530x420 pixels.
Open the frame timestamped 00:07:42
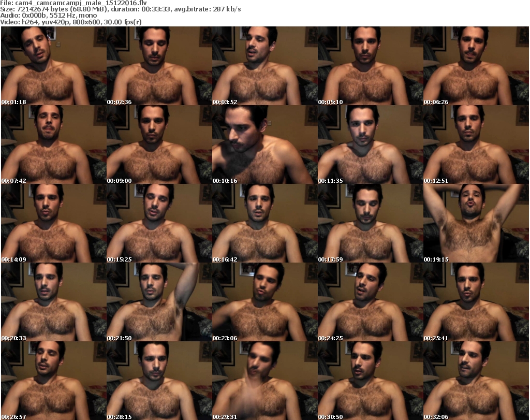(x=53, y=144)
